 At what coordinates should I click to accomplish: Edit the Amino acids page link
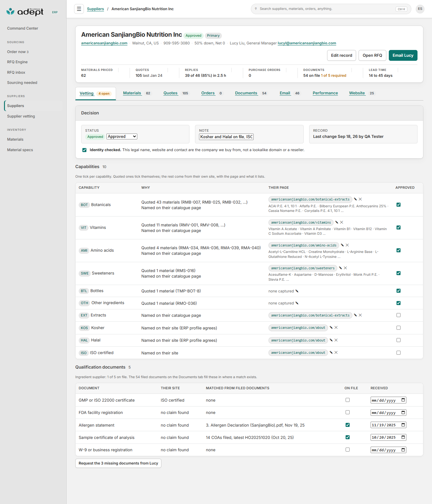(x=342, y=245)
